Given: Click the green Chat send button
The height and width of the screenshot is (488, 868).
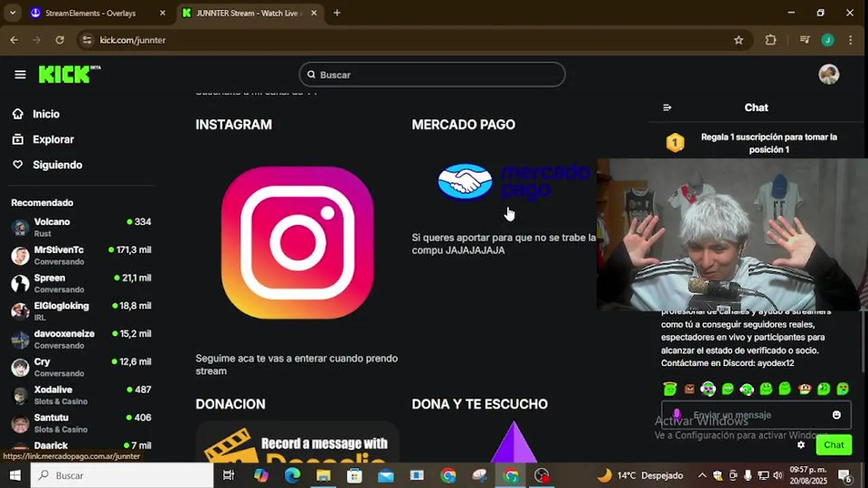Looking at the screenshot, I should tap(833, 445).
